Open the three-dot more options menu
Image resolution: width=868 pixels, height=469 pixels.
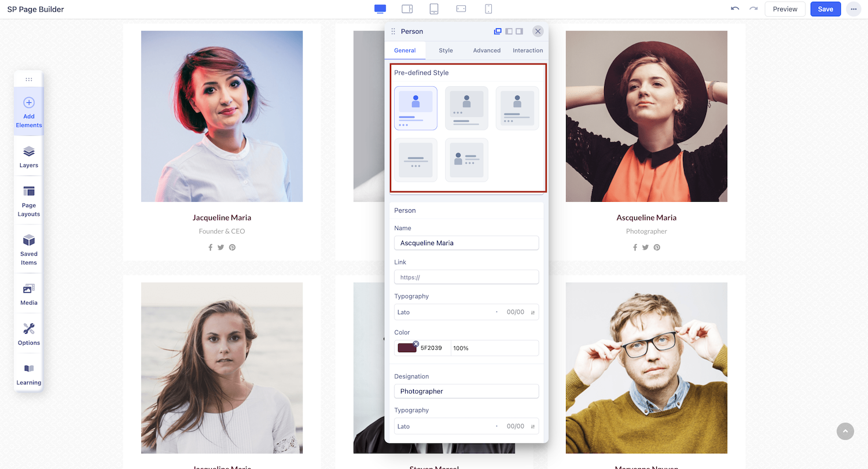pos(854,9)
